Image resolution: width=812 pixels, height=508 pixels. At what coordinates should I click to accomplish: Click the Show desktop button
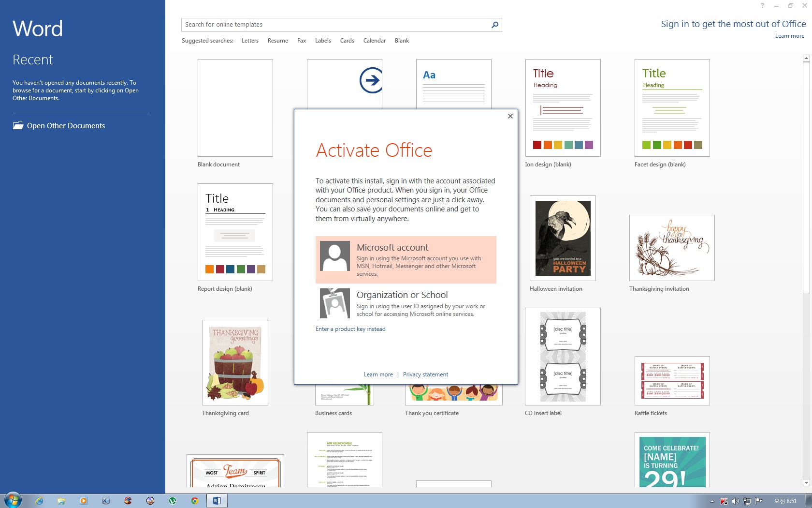pos(809,501)
